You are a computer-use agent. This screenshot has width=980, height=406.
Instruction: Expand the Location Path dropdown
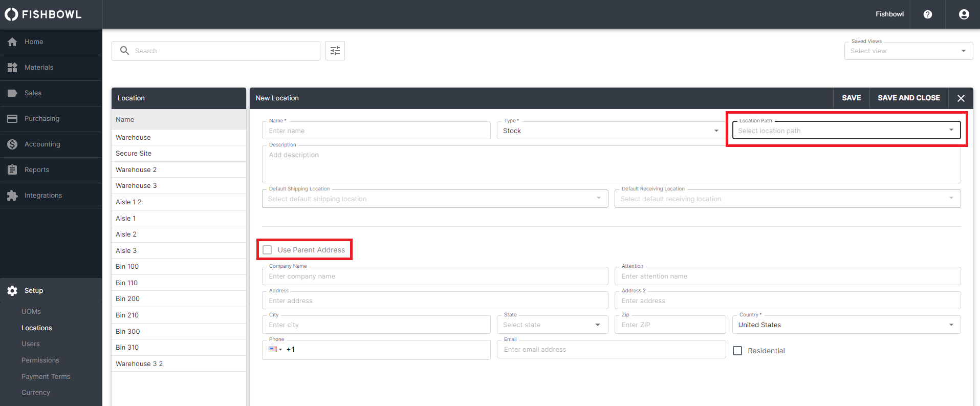[846, 131]
